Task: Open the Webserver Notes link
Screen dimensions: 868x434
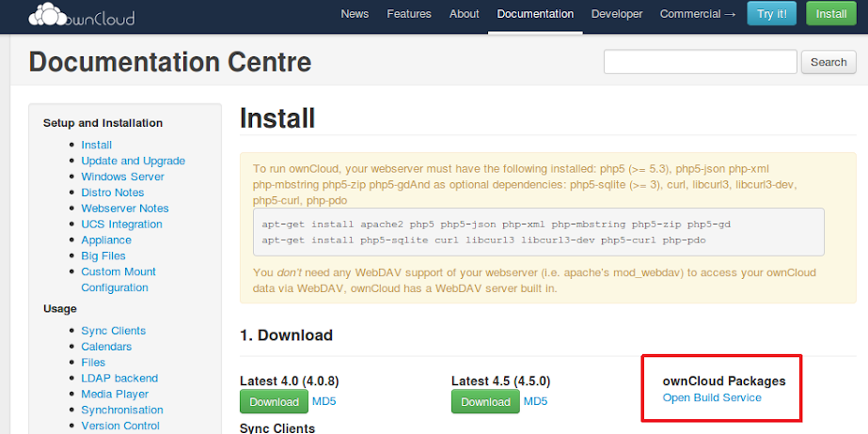Action: pyautogui.click(x=124, y=209)
